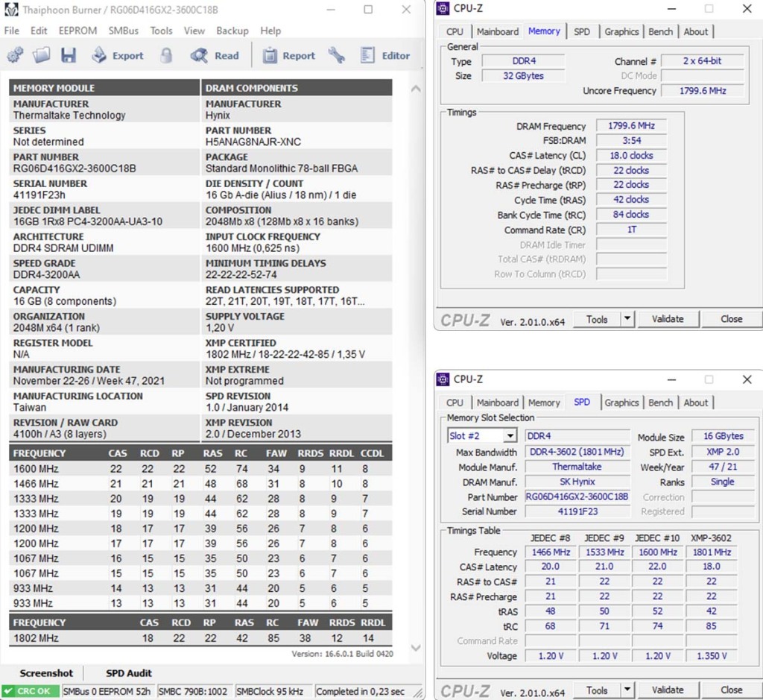Switch to Bench tab in lower CPU-Z window
763x700 pixels.
coord(660,403)
